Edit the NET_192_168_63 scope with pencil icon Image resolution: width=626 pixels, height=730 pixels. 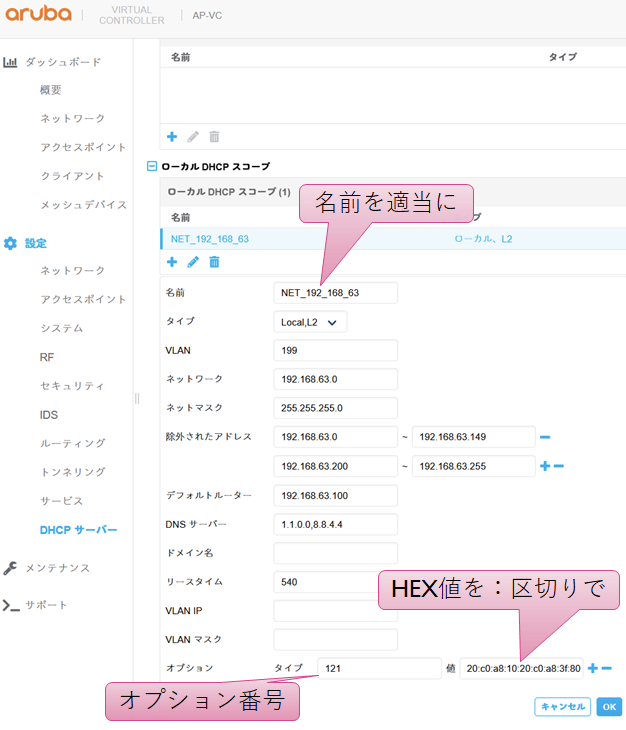193,262
